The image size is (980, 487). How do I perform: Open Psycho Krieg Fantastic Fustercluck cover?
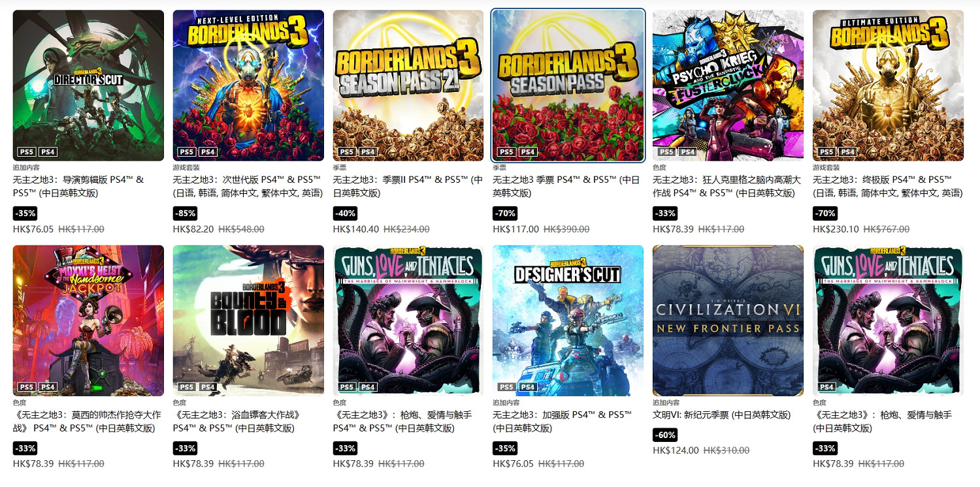[728, 86]
